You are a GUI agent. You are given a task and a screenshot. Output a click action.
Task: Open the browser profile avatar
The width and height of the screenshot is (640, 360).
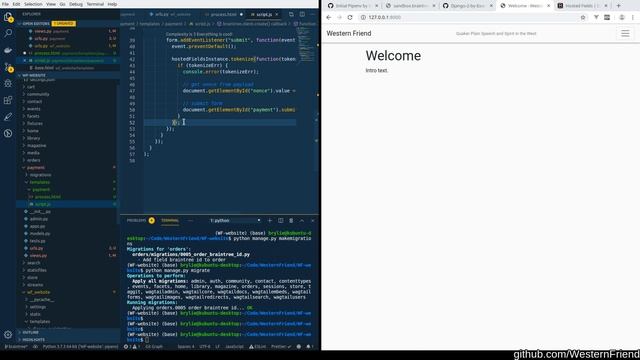pos(622,18)
